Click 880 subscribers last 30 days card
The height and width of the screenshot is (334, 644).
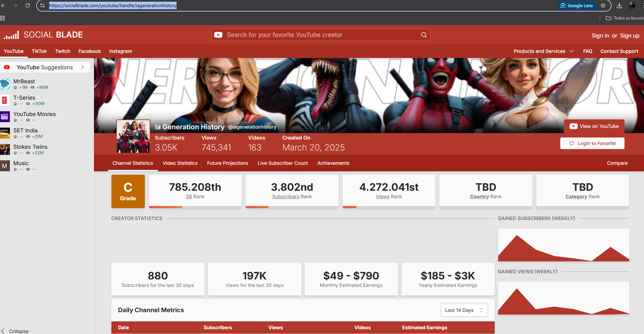pyautogui.click(x=158, y=279)
